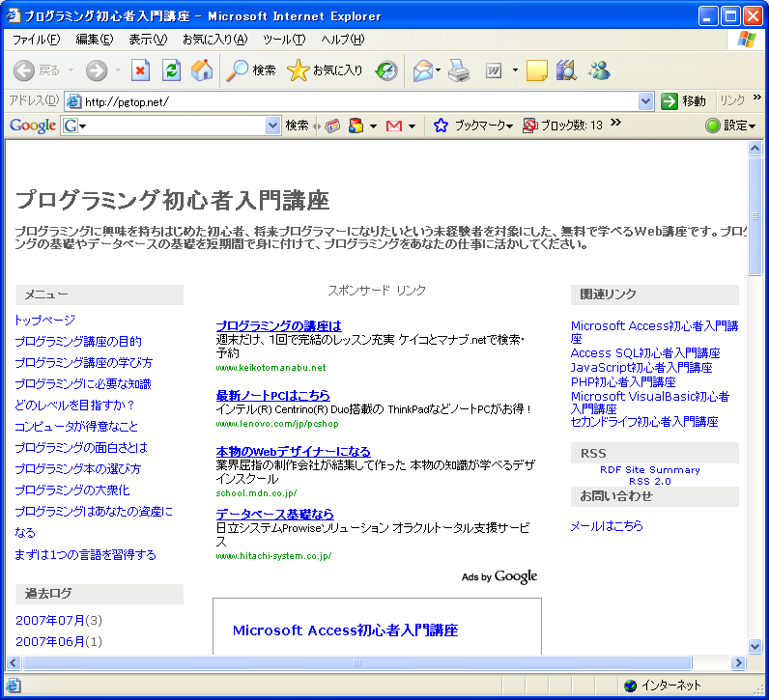
Task: Open the Google search box dropdown arrow
Action: coord(272,126)
